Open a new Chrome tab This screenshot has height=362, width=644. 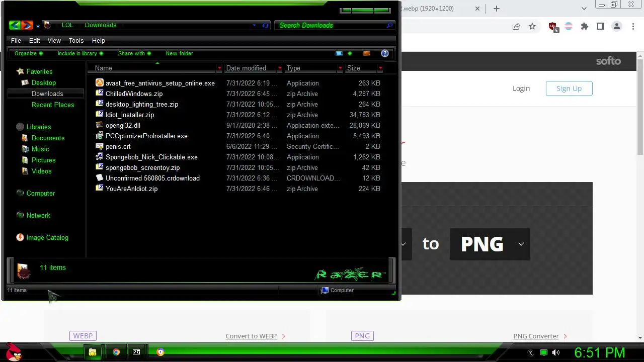click(497, 9)
